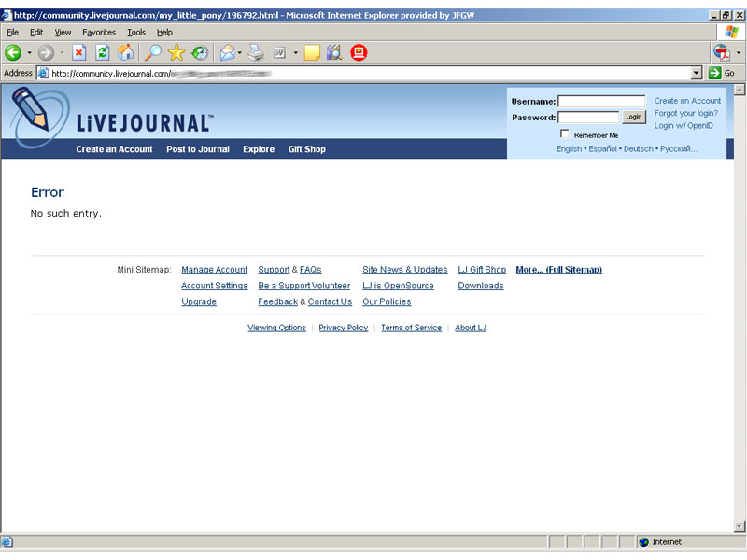This screenshot has height=560, width=747.
Task: Open the Back button history dropdown arrow
Action: [29, 53]
